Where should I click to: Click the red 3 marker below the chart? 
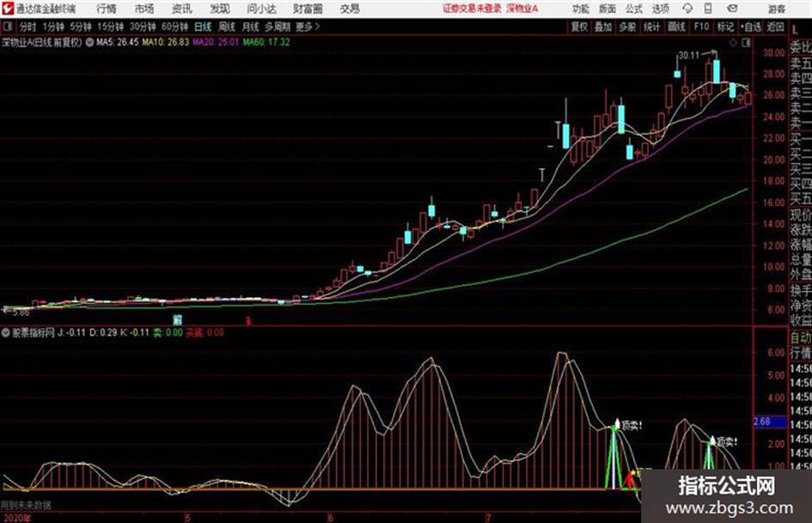(x=248, y=321)
